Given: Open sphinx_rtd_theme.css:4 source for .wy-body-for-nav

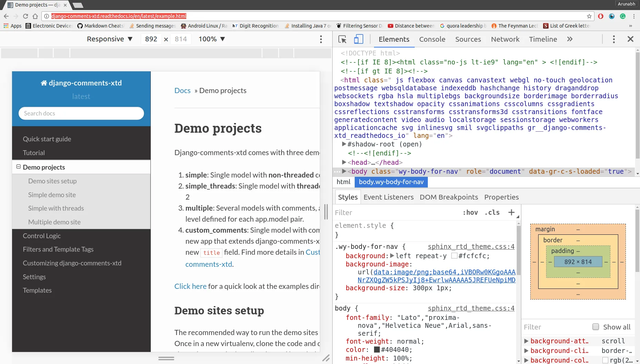Looking at the screenshot, I should [x=471, y=246].
